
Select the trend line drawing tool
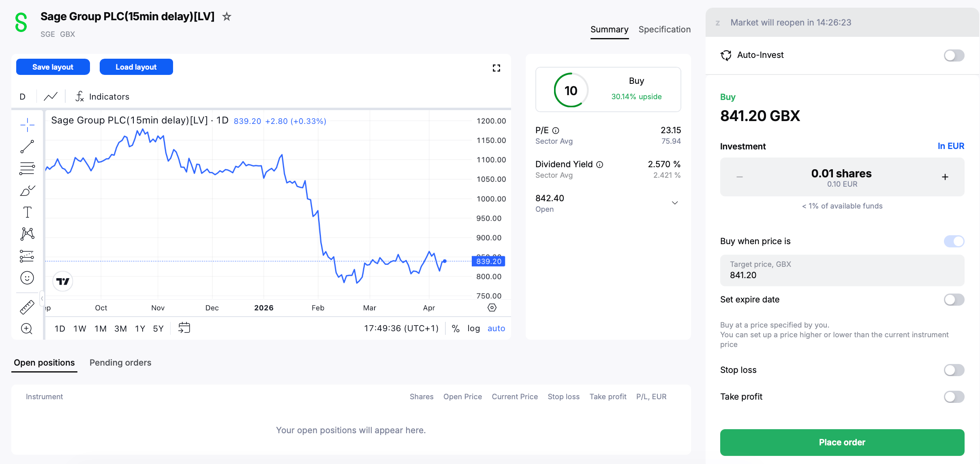(x=27, y=147)
